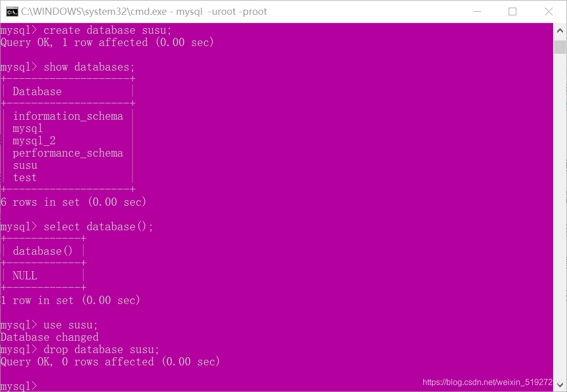Click the 'database()' column header
This screenshot has height=392, width=567.
tap(43, 251)
